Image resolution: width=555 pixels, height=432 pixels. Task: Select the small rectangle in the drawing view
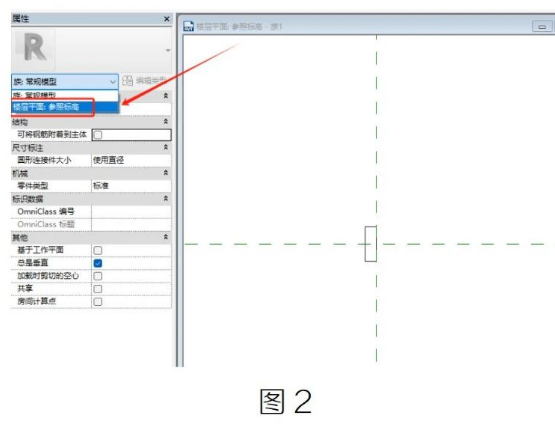pos(371,244)
